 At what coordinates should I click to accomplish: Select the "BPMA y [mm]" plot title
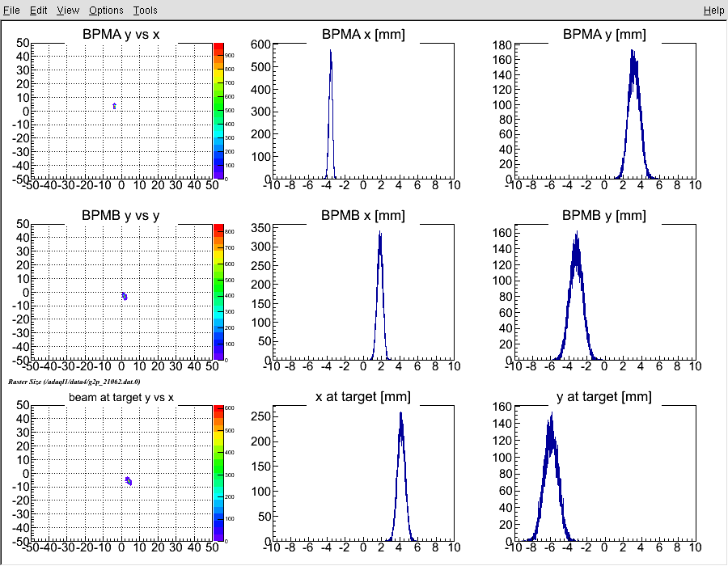[604, 34]
